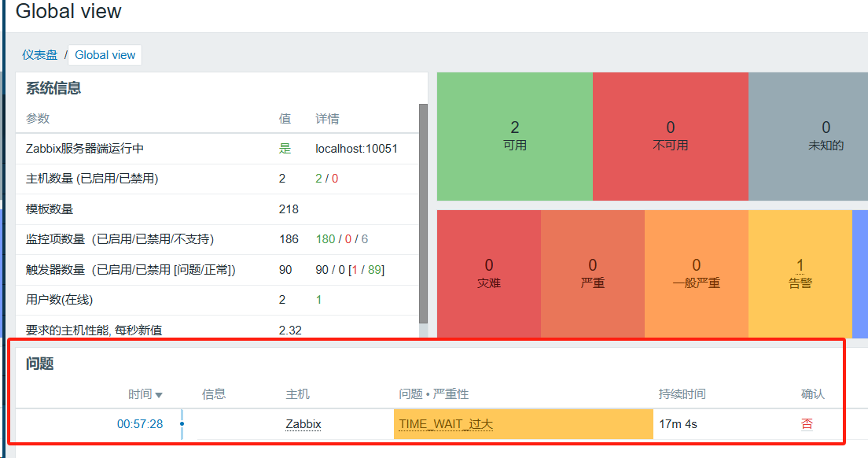
Task: Acknowledge the problem via the 否 link
Action: 807,424
